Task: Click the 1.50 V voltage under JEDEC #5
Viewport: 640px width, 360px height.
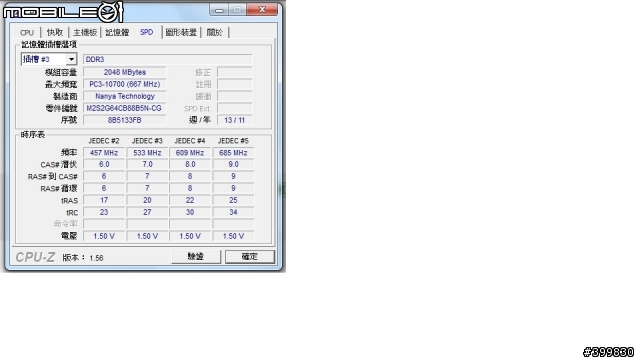Action: tap(233, 236)
